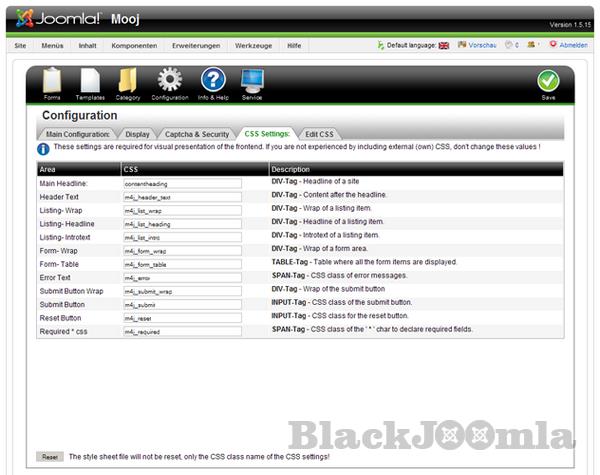Switch to the Main Configuration tab
This screenshot has width=600, height=475.
pyautogui.click(x=78, y=133)
